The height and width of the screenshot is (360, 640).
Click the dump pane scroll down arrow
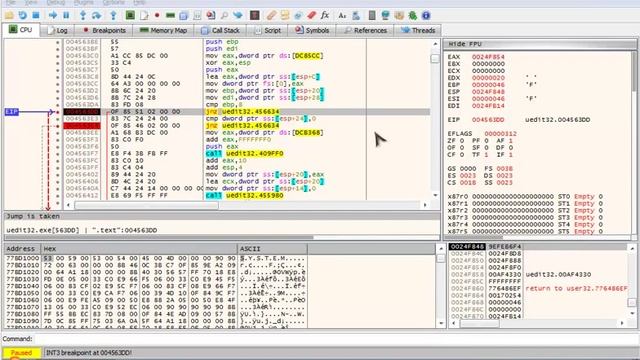(441, 323)
